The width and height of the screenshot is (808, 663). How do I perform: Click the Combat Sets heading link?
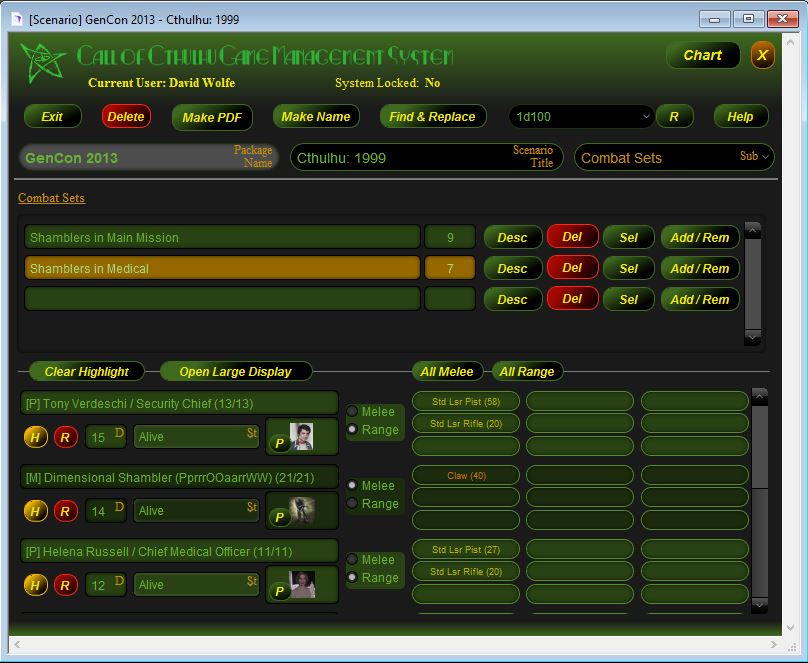[52, 198]
